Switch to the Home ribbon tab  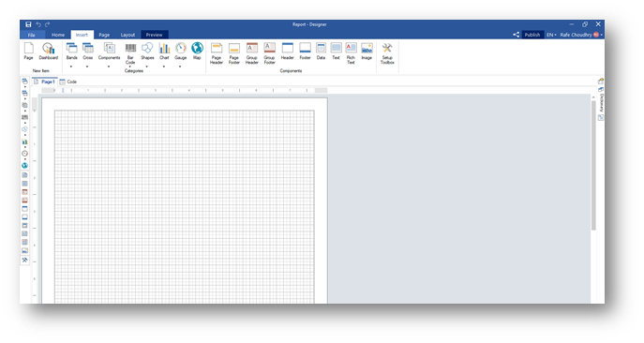point(58,35)
